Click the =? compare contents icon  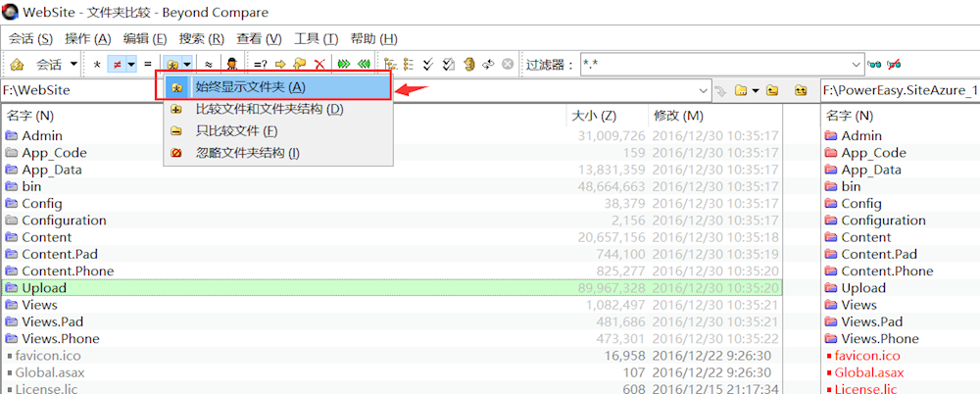[x=261, y=64]
